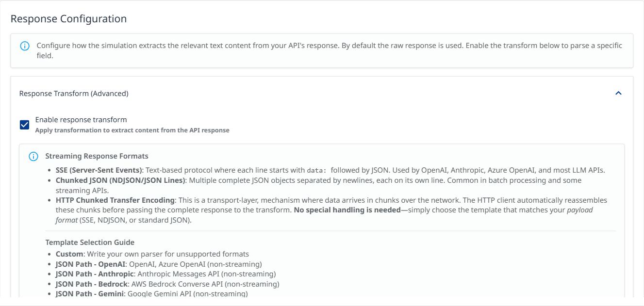
Task: Click the JSON Path - Gemini entry
Action: (x=152, y=294)
